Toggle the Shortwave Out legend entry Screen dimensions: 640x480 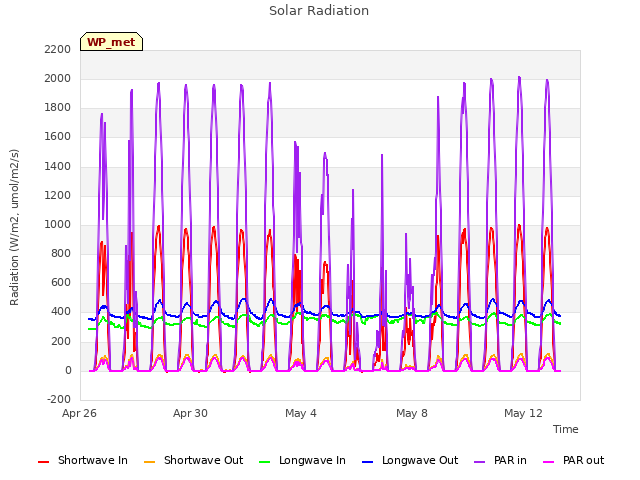pyautogui.click(x=193, y=460)
